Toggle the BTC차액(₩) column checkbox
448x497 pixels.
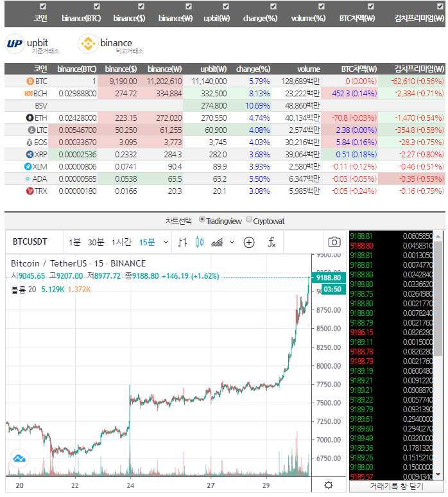coord(371,6)
